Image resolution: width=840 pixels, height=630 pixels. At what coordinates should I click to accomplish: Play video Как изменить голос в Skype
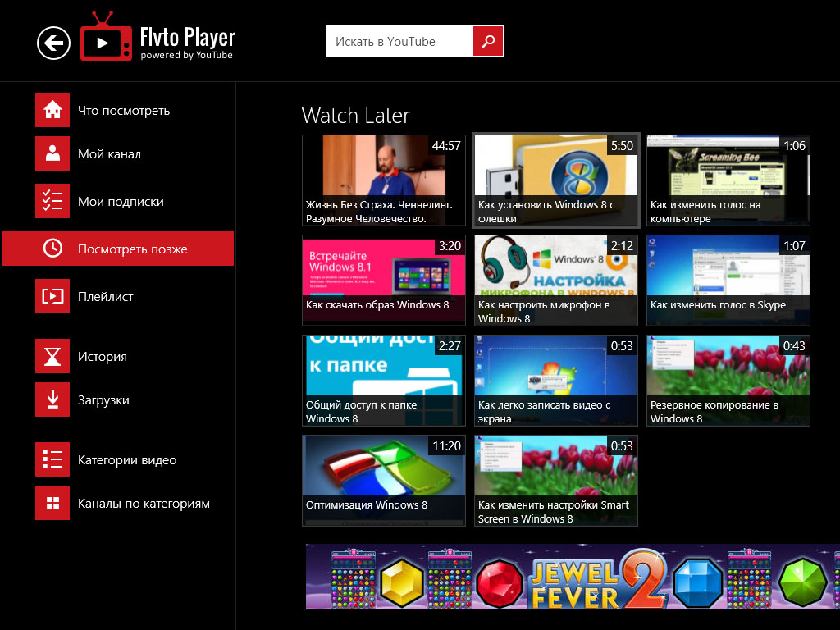coord(728,281)
